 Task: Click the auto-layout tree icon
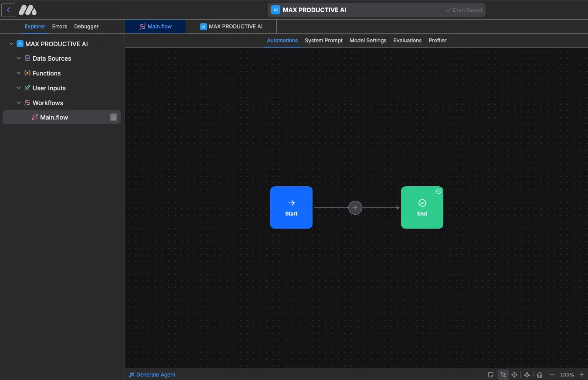pyautogui.click(x=527, y=375)
